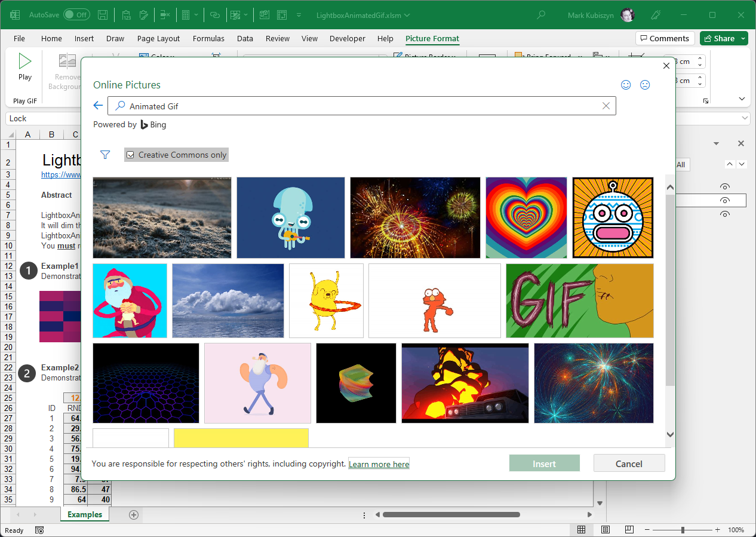This screenshot has height=537, width=756.
Task: Open the image filter funnel icon
Action: pos(105,155)
